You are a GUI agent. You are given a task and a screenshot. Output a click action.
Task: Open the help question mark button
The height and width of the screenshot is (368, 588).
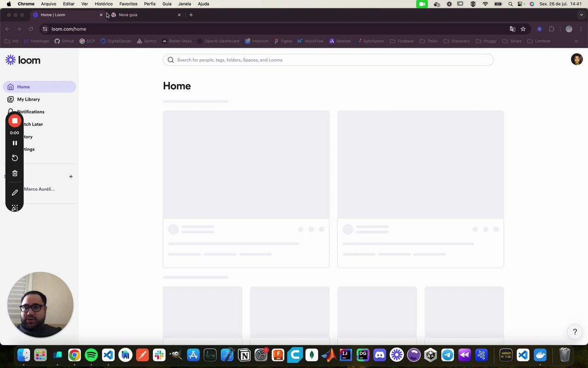(x=575, y=332)
